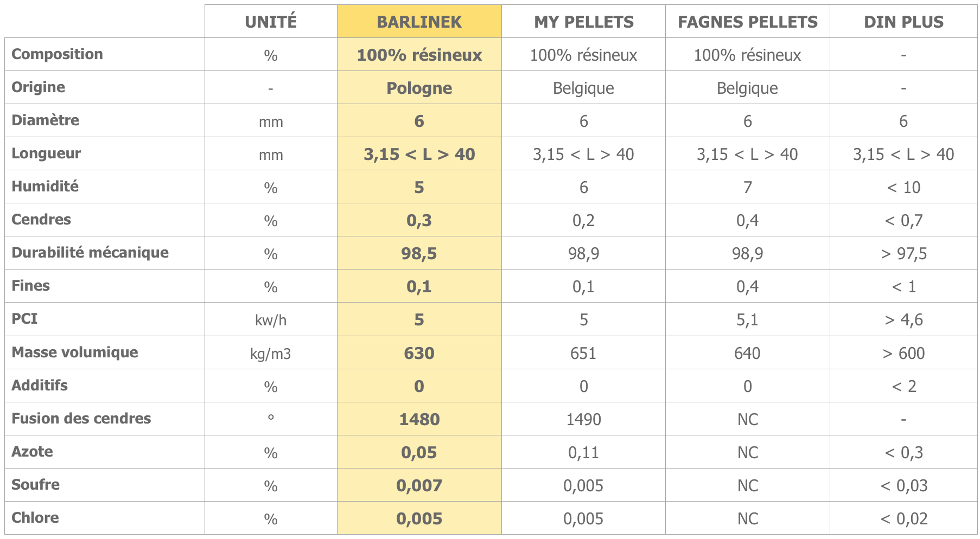Screen dimensions: 980x539
Task: Select the Masse volumique row label
Action: [75, 352]
